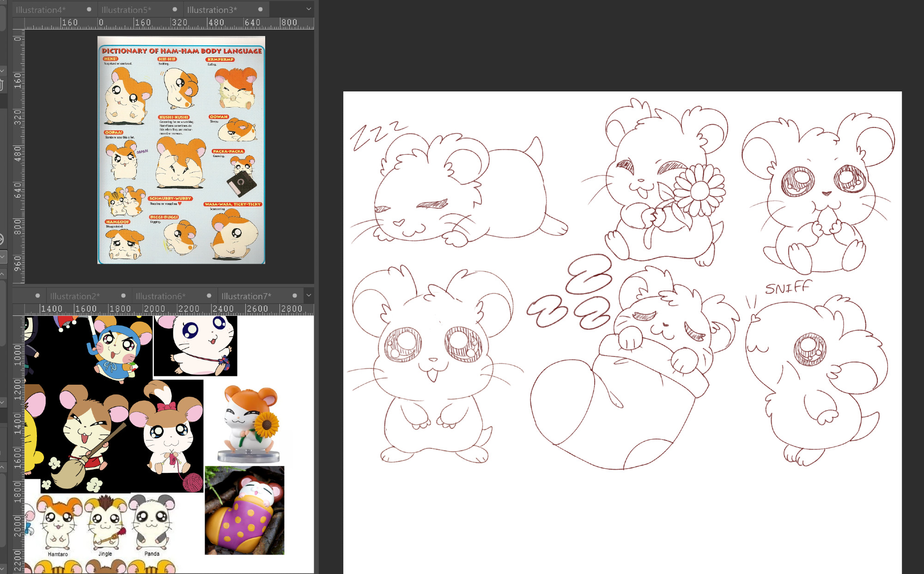Switch to the Illustration7 tab
Image resolution: width=924 pixels, height=574 pixels.
click(x=246, y=296)
